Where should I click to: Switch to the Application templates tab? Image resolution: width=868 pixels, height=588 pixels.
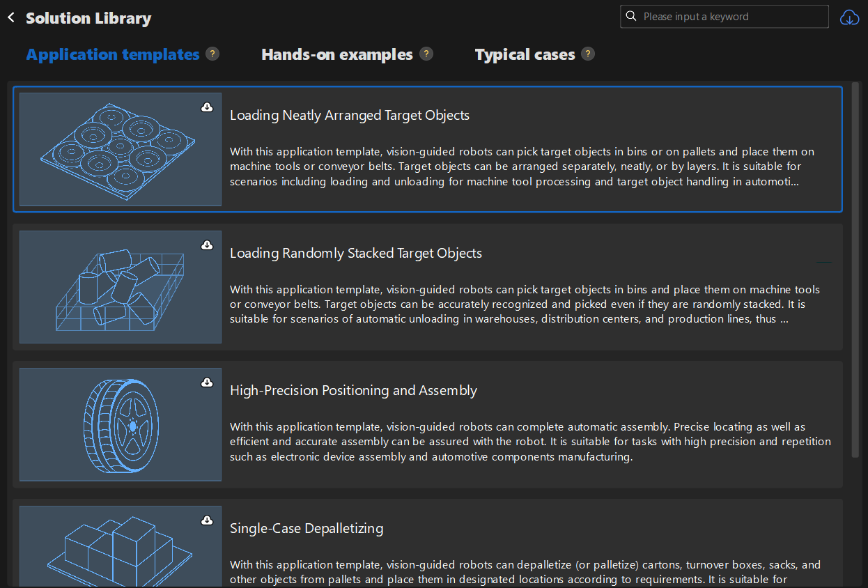coord(113,54)
